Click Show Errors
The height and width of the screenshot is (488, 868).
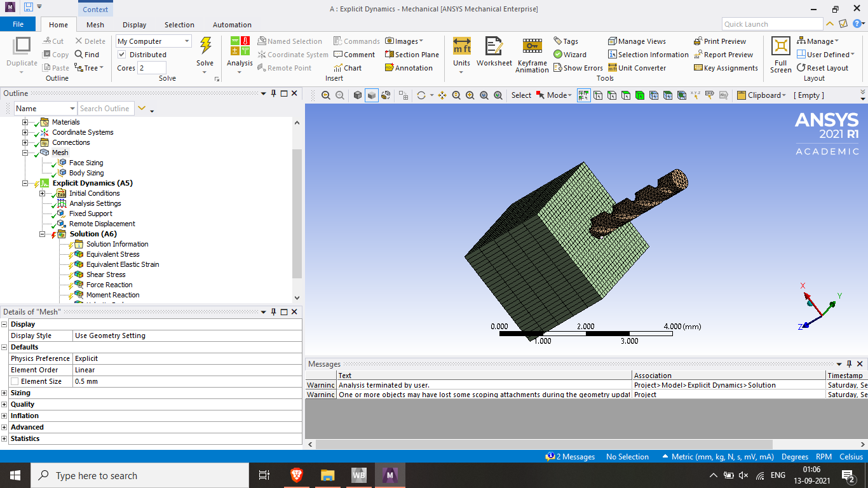point(578,68)
